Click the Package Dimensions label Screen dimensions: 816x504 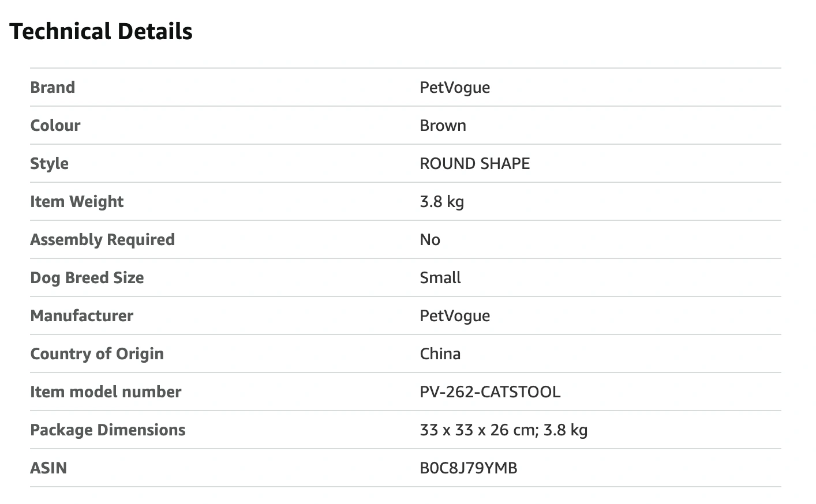click(108, 430)
